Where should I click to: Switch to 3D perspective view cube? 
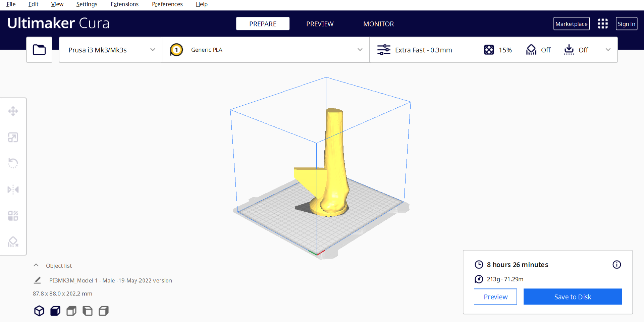(x=39, y=311)
